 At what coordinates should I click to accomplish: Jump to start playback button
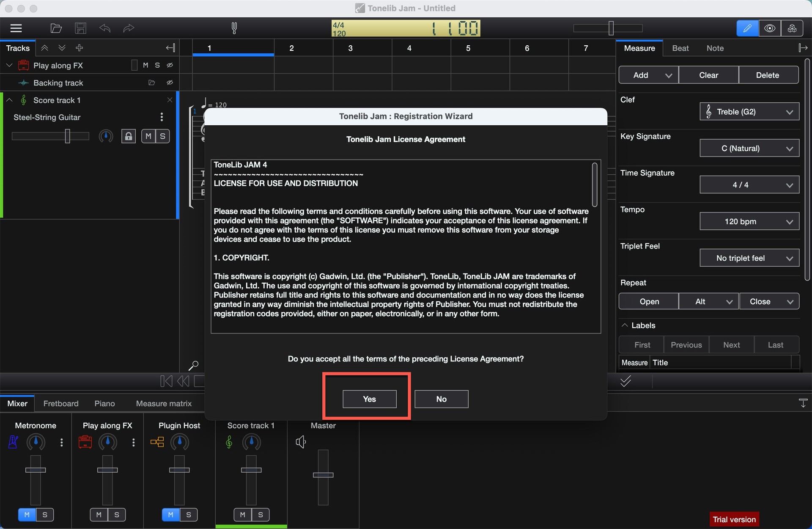click(166, 381)
